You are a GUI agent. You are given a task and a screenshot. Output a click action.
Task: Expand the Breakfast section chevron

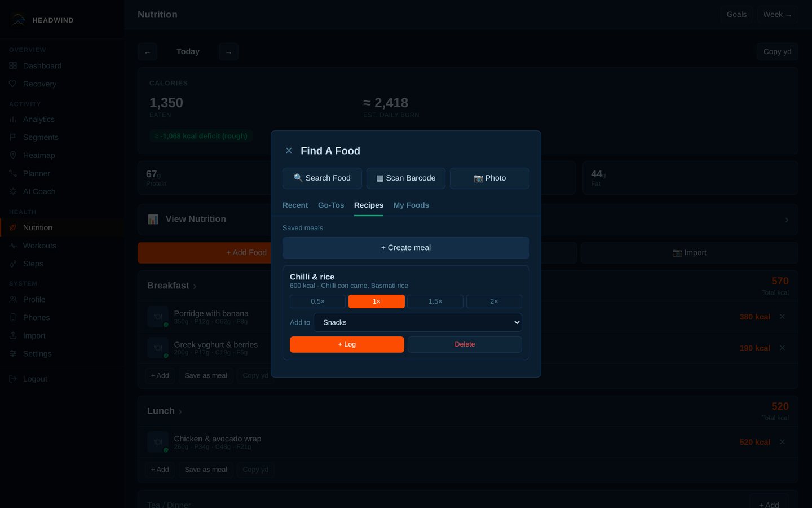195,286
